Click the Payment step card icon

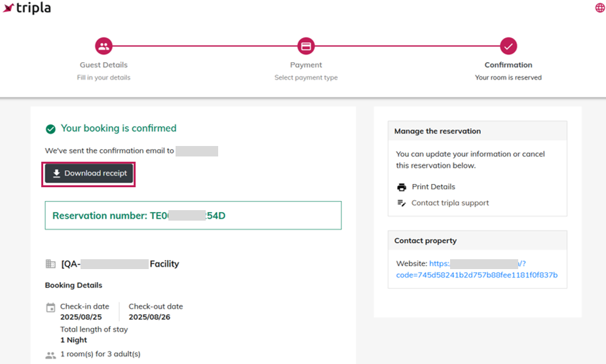(306, 46)
